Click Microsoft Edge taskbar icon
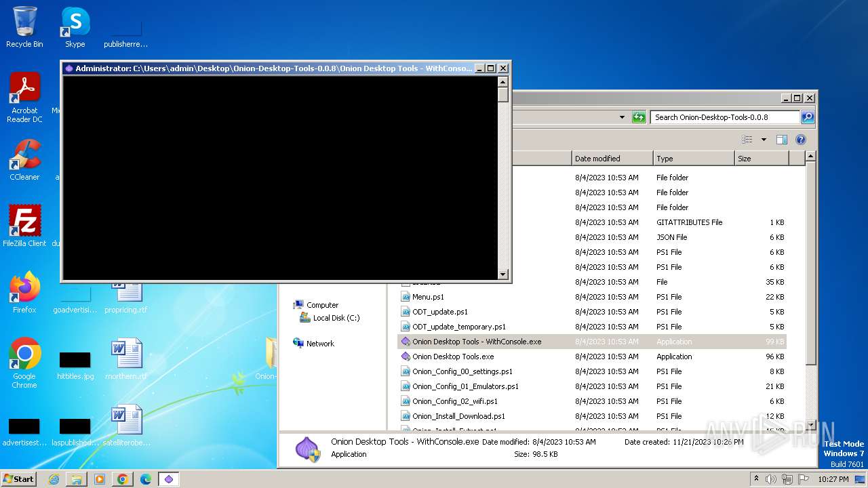This screenshot has width=868, height=488. tap(146, 479)
